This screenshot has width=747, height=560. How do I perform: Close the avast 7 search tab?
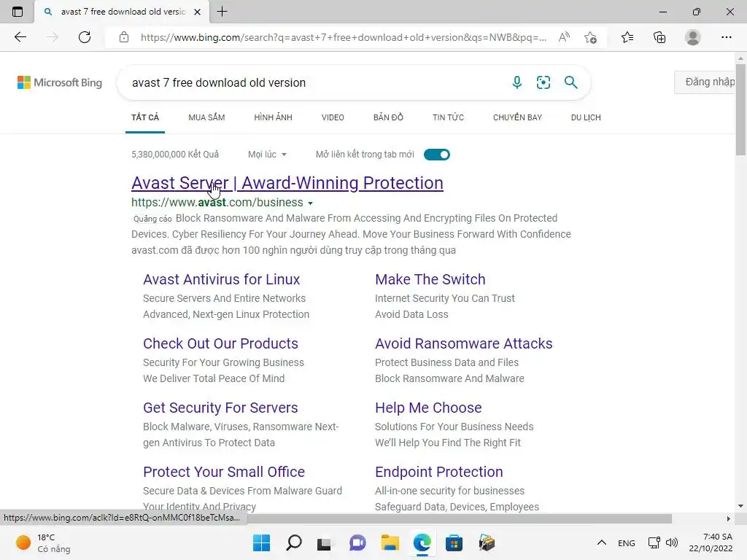pos(197,12)
